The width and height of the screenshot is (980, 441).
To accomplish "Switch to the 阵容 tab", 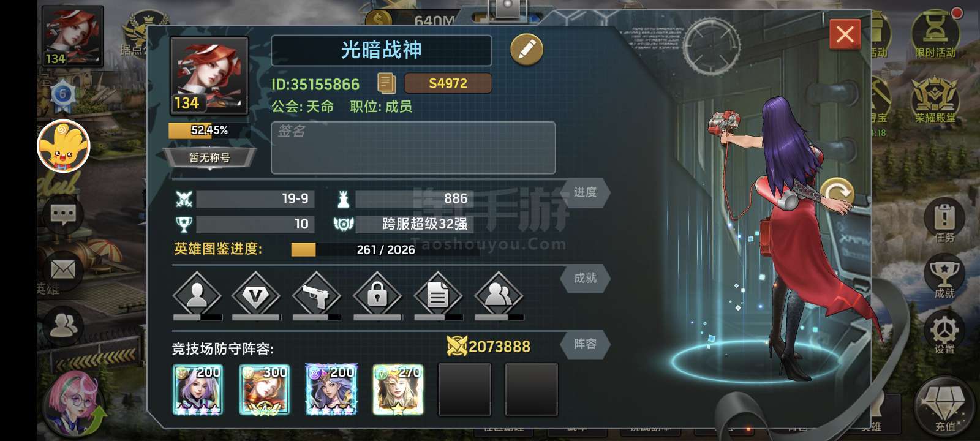I will pyautogui.click(x=585, y=344).
